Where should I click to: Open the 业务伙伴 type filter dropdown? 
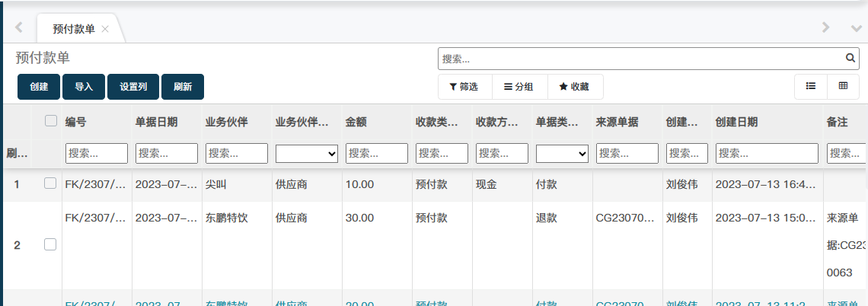(306, 153)
